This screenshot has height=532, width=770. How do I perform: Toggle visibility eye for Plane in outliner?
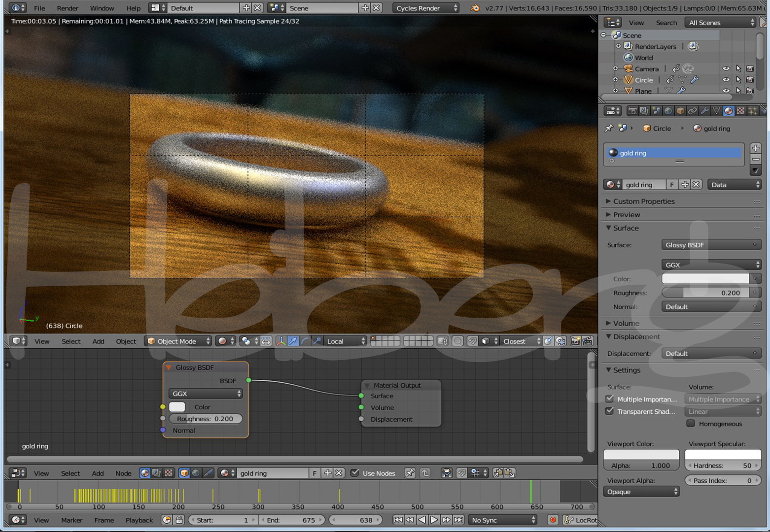tap(726, 91)
